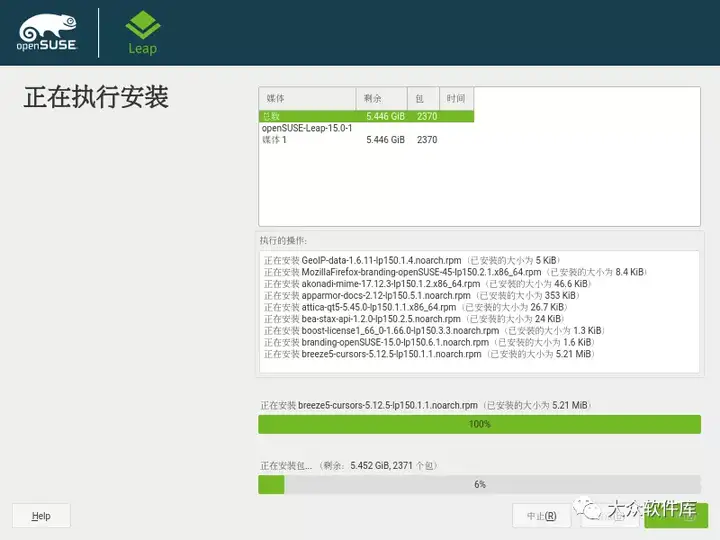Click the 5.446 GiB value in 总数 row
The width and height of the screenshot is (720, 540).
[x=386, y=116]
